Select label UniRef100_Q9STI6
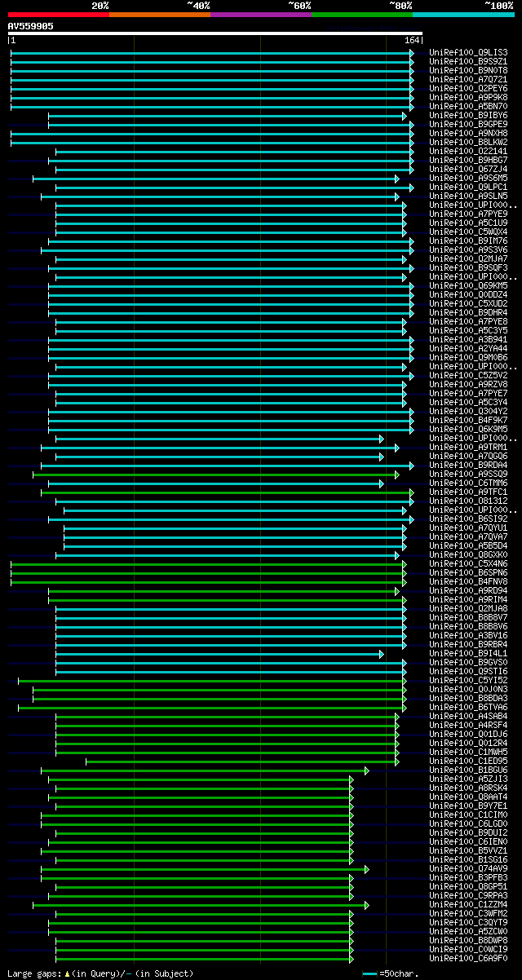The image size is (522, 980). (469, 672)
